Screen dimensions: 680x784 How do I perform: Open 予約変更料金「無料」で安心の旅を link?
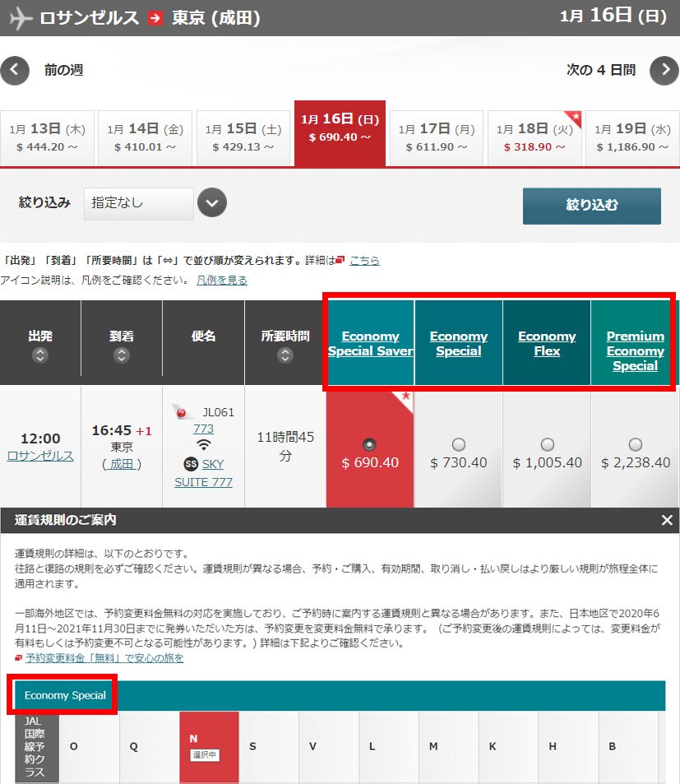point(104,658)
